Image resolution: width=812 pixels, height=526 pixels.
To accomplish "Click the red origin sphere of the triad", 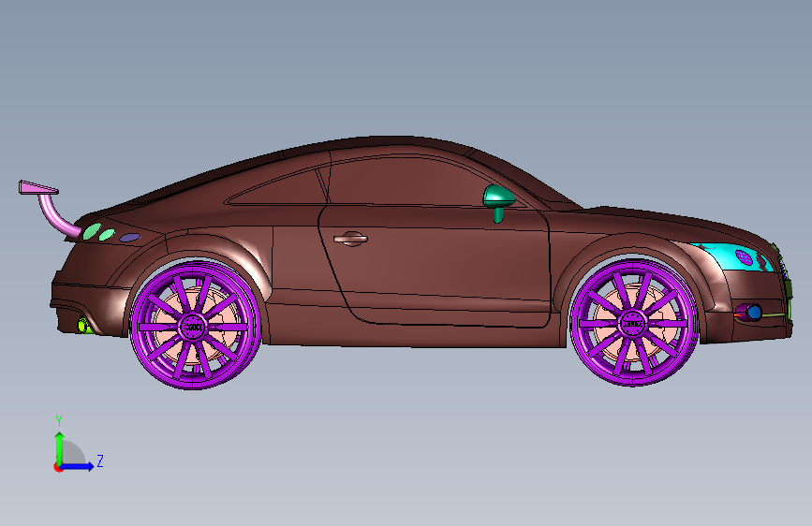I will tap(58, 467).
